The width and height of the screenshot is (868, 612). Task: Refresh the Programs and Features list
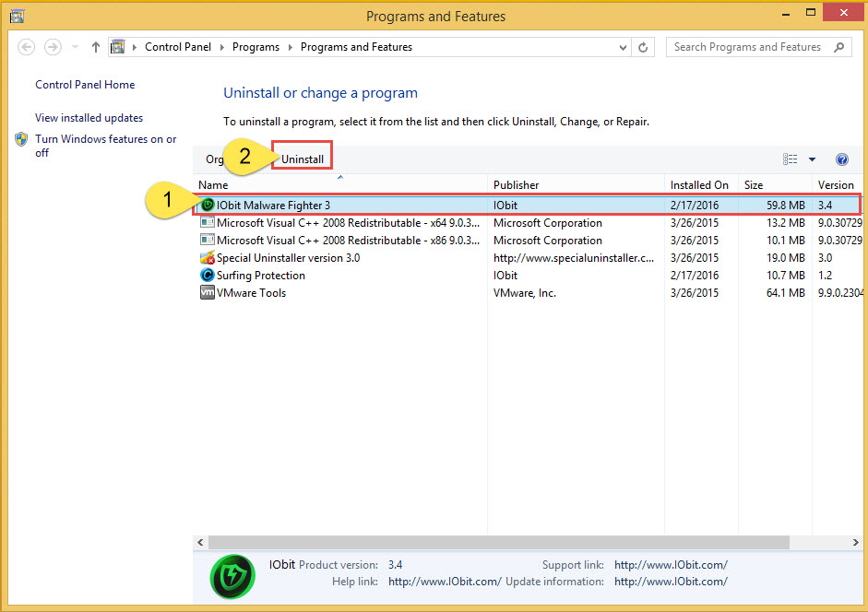[x=643, y=47]
